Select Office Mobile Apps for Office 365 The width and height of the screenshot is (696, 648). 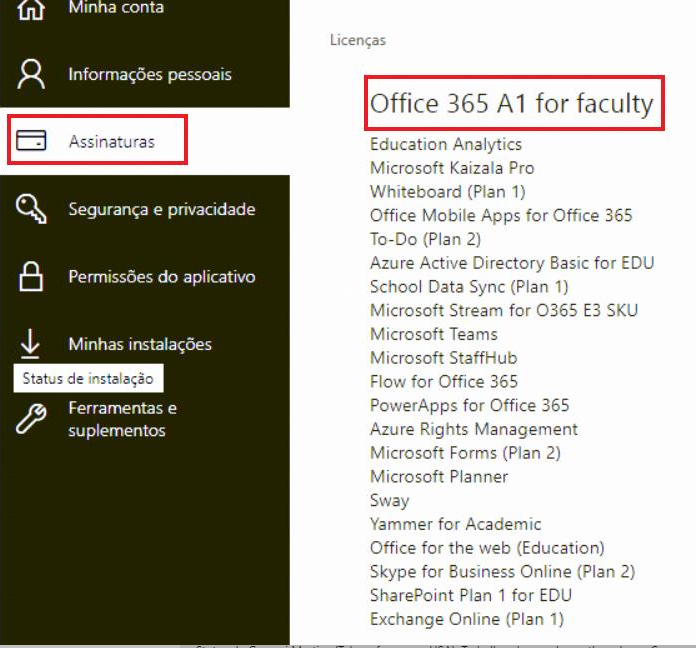click(x=501, y=215)
